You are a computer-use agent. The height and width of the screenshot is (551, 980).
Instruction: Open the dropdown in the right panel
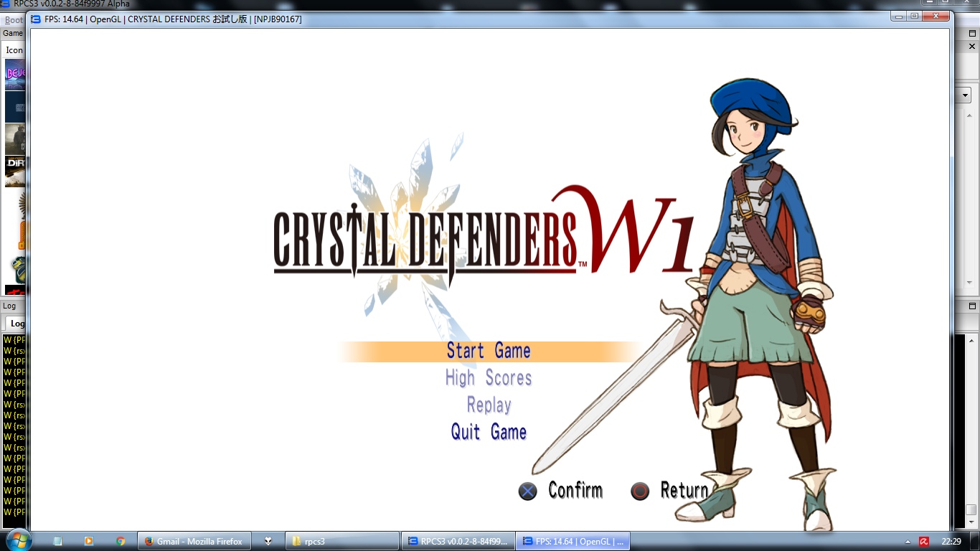point(966,95)
